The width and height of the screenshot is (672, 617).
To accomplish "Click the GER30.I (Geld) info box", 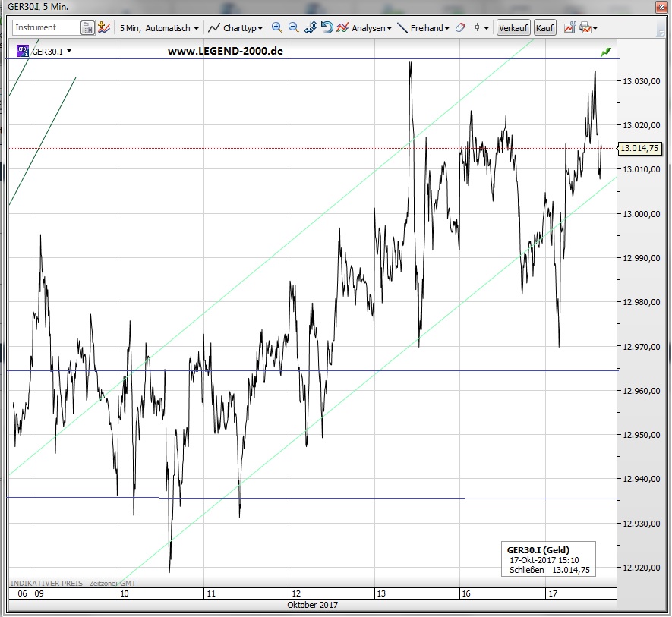I will tap(548, 559).
